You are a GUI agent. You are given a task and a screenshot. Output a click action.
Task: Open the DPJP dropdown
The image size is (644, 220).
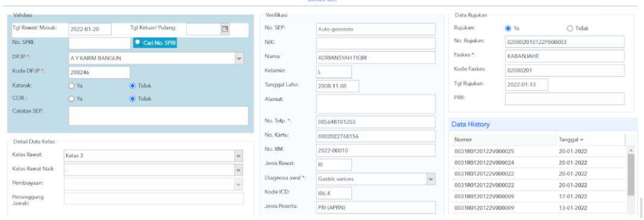(x=239, y=58)
